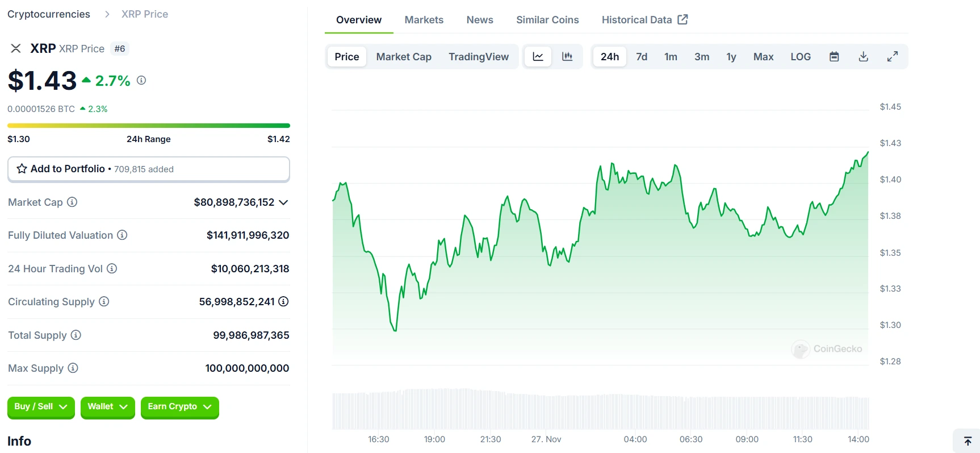The image size is (980, 453).
Task: Go to Cryptocurrencies breadcrumb link
Action: click(49, 14)
